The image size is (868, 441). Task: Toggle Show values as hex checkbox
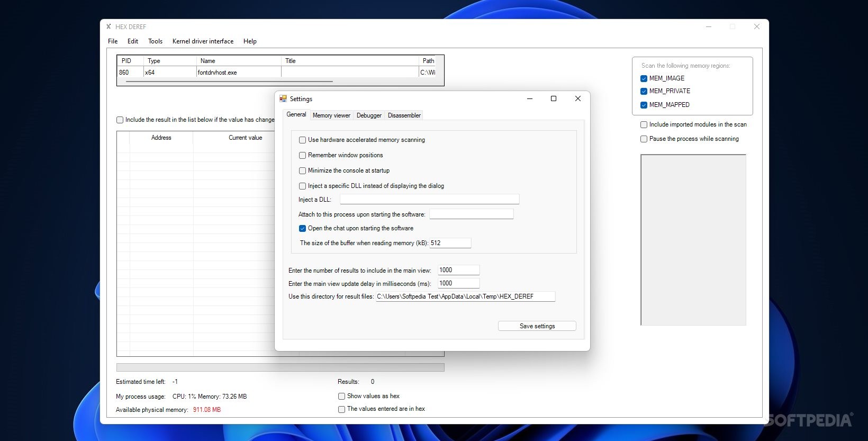pos(341,396)
